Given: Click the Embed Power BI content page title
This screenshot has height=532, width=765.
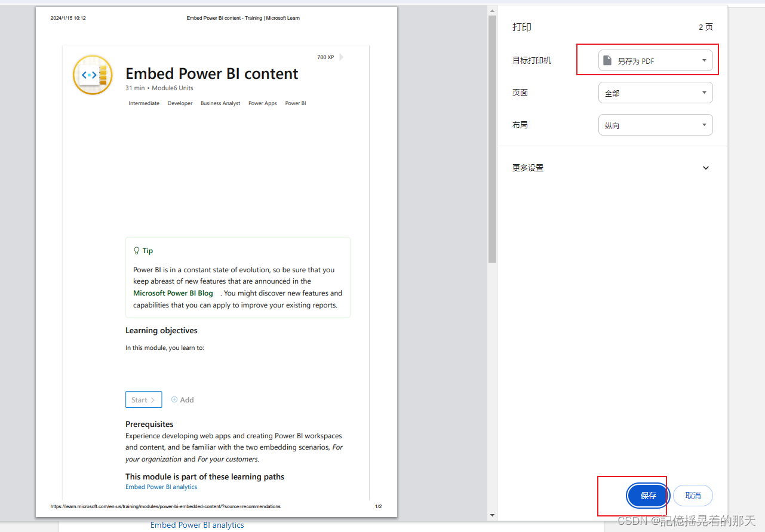Looking at the screenshot, I should (x=212, y=73).
